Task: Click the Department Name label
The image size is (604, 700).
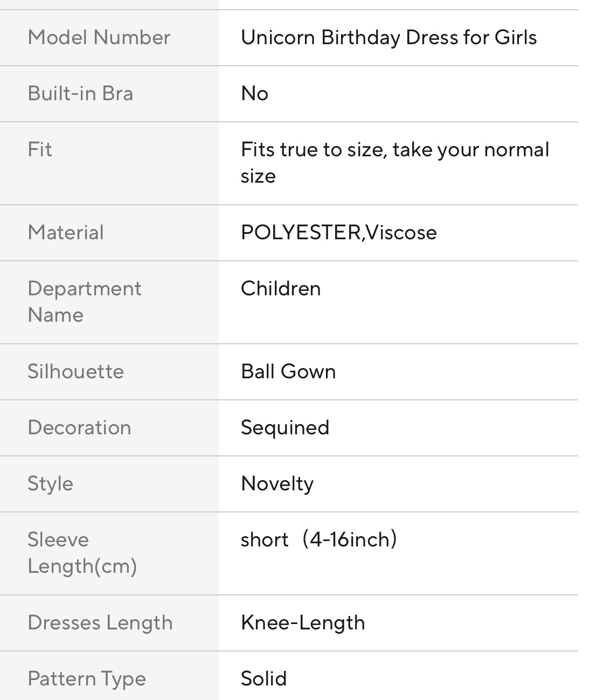Action: click(84, 302)
